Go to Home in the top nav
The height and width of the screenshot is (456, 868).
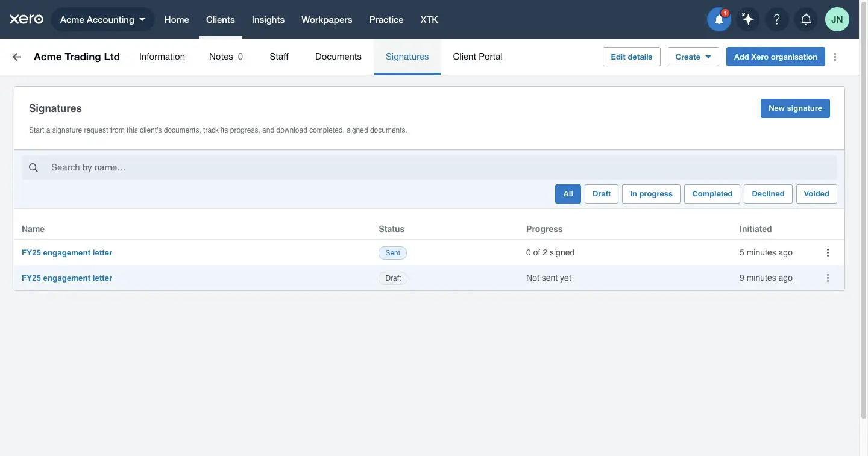[177, 19]
